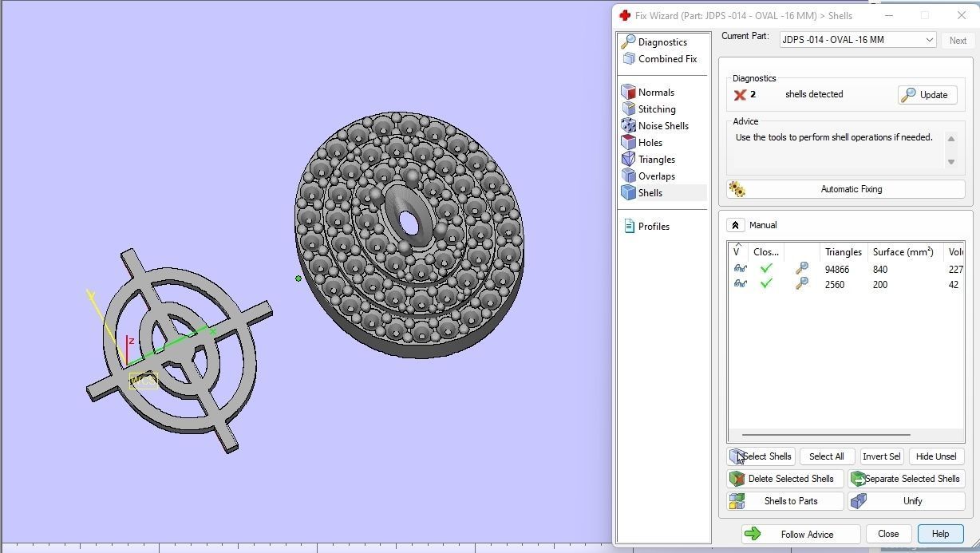Click the Update diagnostics button

(x=927, y=94)
